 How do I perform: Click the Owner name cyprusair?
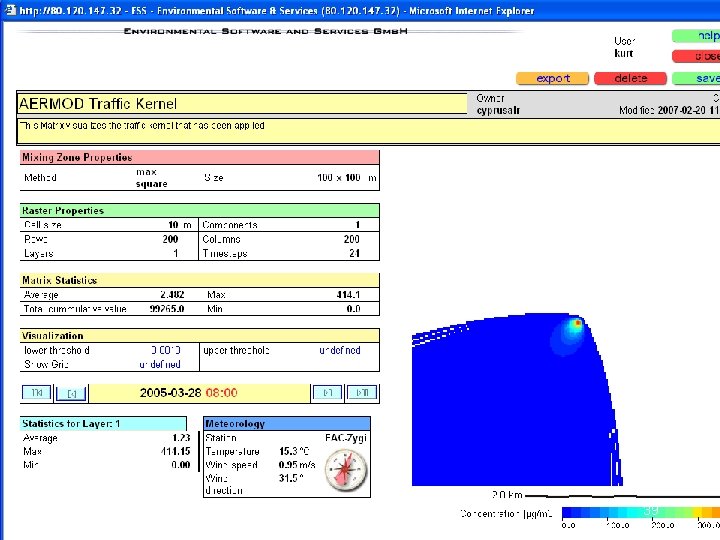[x=498, y=111]
